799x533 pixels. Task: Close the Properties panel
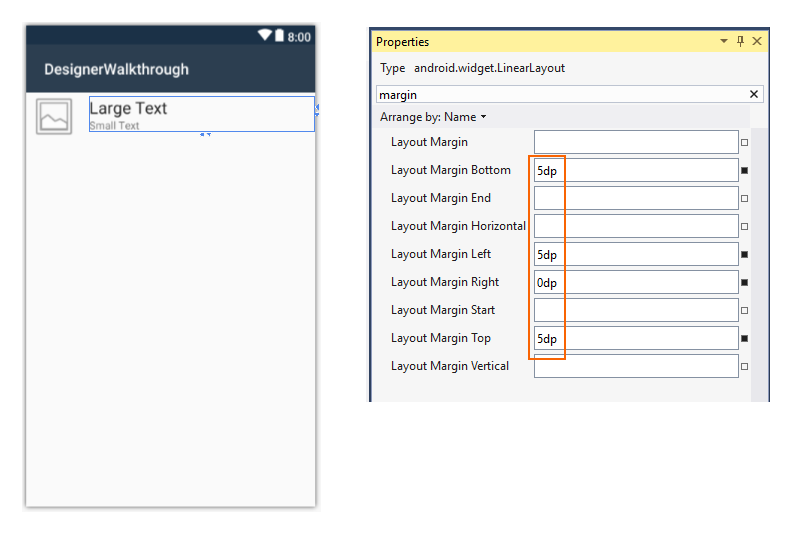[x=757, y=41]
